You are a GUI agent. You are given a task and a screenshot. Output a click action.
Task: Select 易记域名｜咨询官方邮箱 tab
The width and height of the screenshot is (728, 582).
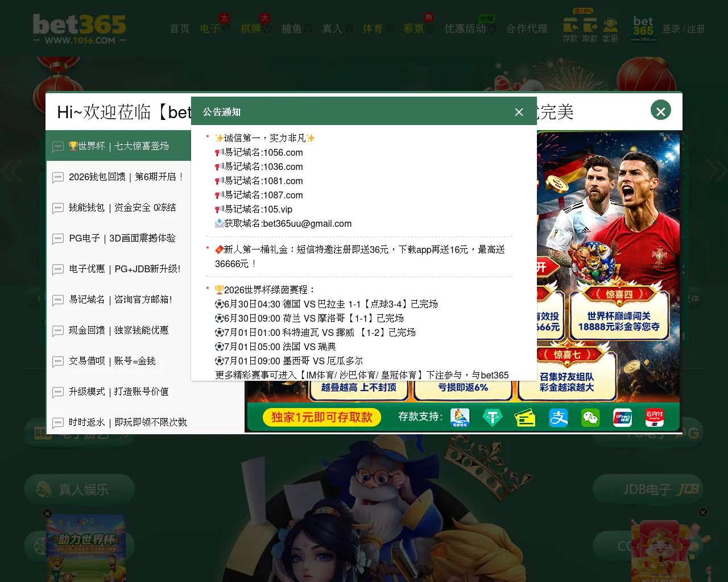(x=118, y=300)
